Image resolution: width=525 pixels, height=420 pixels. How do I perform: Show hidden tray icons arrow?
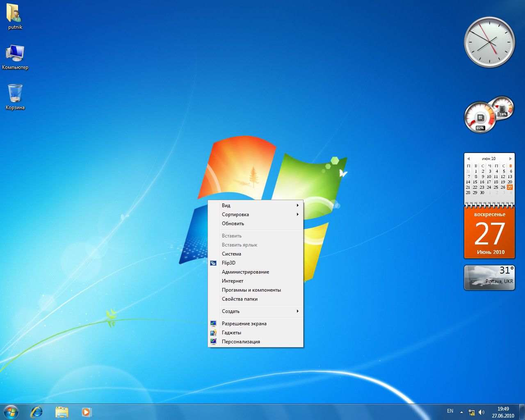pyautogui.click(x=461, y=412)
